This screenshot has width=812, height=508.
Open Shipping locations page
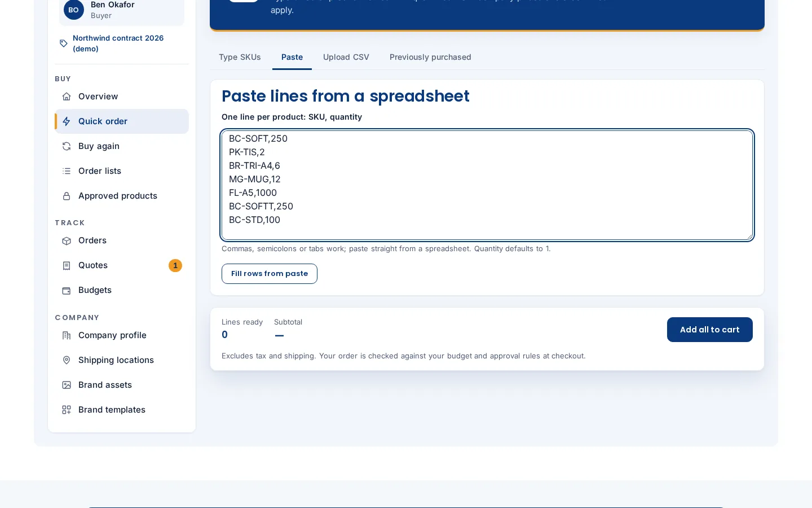[x=122, y=360]
